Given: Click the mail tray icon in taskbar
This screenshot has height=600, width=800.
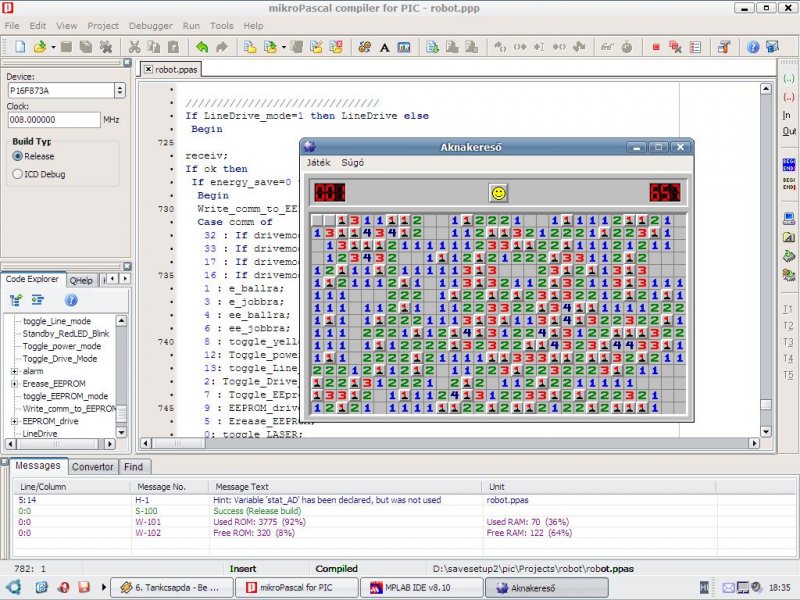Looking at the screenshot, I should point(729,588).
